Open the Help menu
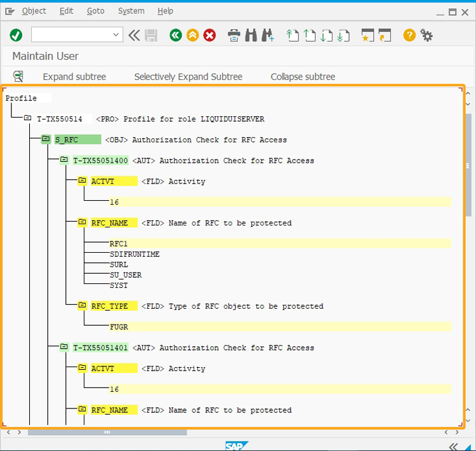 point(165,11)
